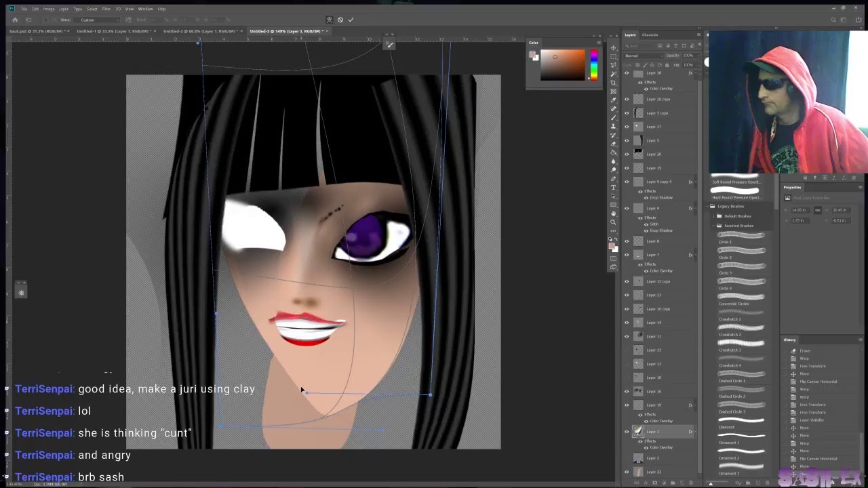The image size is (868, 488).
Task: Go to Eraser history state
Action: coord(805,351)
